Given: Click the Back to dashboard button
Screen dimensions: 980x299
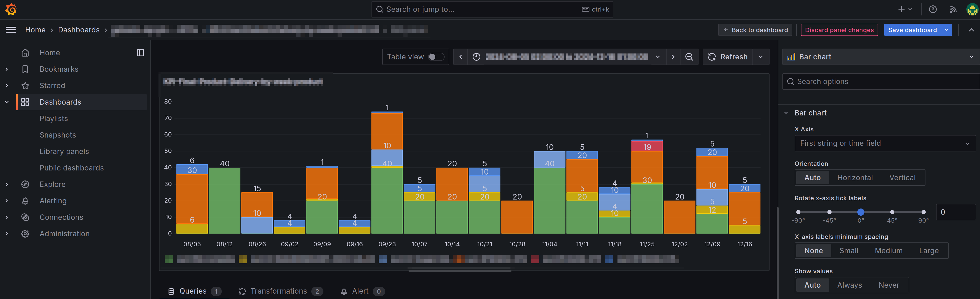Looking at the screenshot, I should point(755,30).
